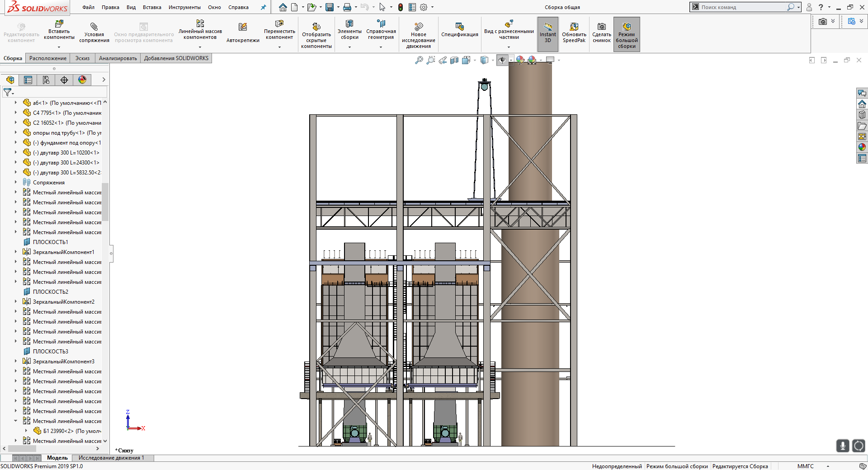The image size is (868, 470).
Task: Select the Mate conditions paperclip tool
Action: click(x=94, y=27)
